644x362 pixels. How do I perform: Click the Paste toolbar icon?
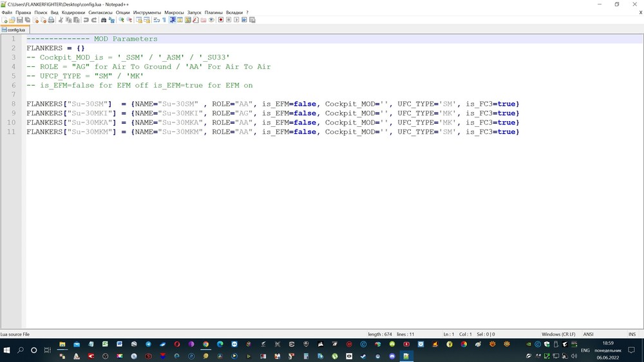pyautogui.click(x=77, y=20)
